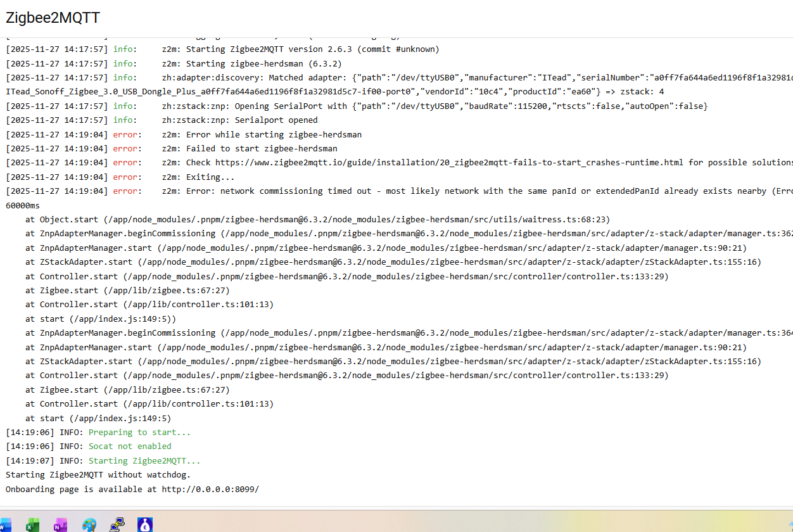Image resolution: width=793 pixels, height=532 pixels.
Task: Click the "Failed to start zigbee-herdsman" error
Action: click(262, 149)
